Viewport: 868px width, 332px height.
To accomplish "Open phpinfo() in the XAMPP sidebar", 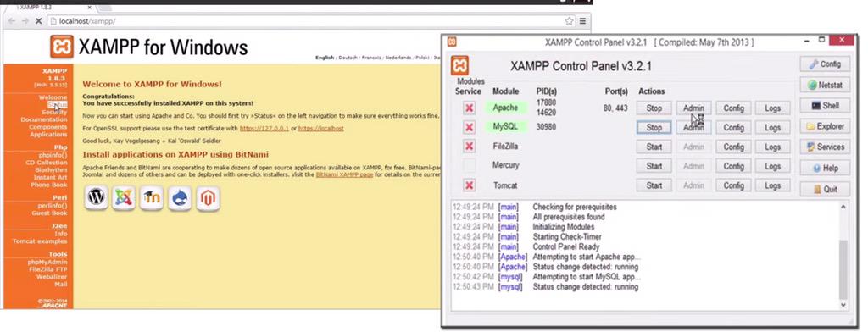I will point(53,156).
